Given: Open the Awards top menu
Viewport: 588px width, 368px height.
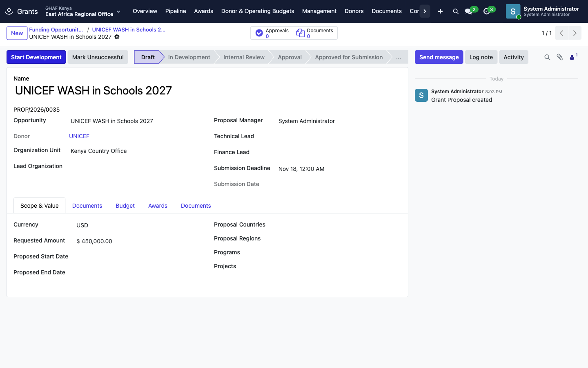Looking at the screenshot, I should point(204,11).
